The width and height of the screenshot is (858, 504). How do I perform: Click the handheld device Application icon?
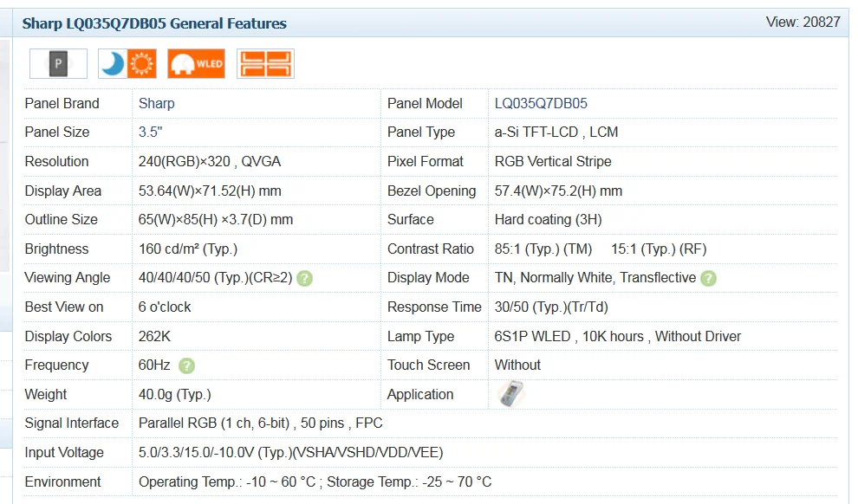pyautogui.click(x=511, y=394)
